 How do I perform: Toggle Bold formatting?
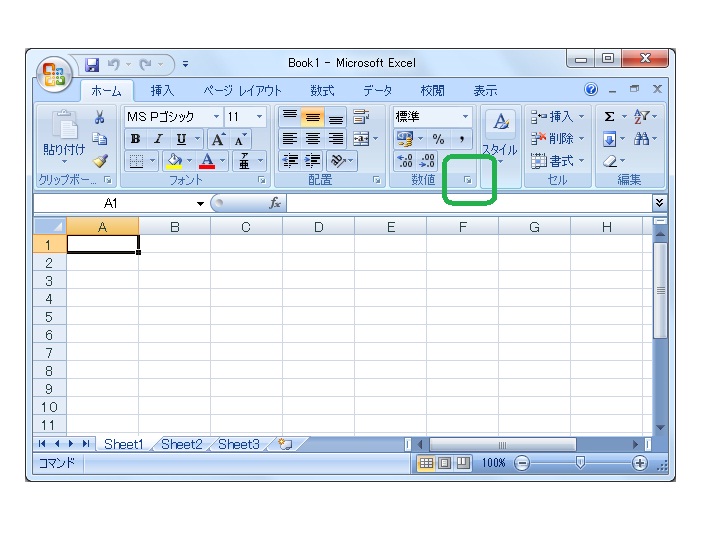(136, 139)
